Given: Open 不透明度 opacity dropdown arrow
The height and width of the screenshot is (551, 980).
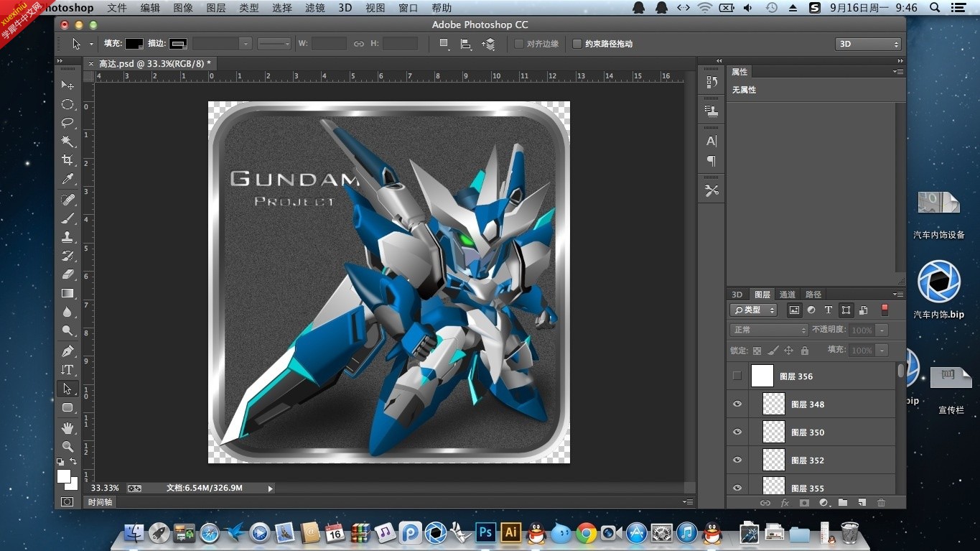Looking at the screenshot, I should click(x=882, y=330).
